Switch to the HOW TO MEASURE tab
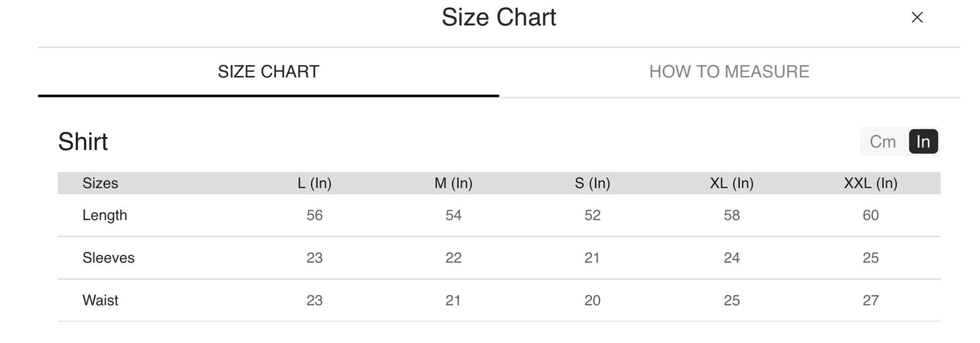The width and height of the screenshot is (980, 343). 729,72
